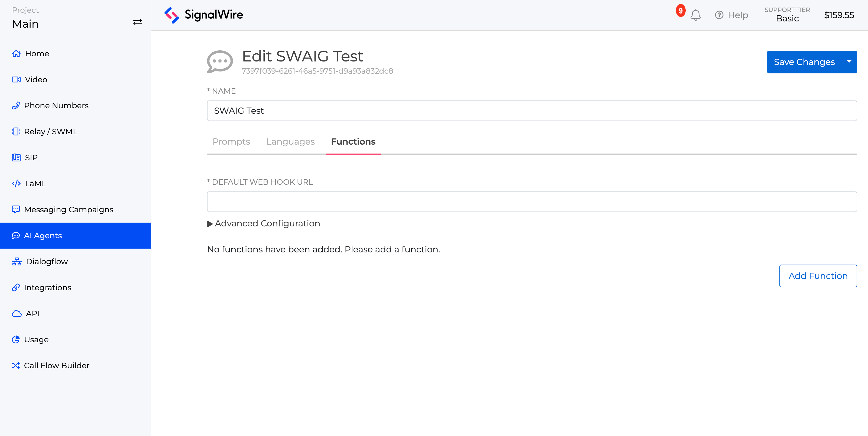Viewport: 868px width, 436px height.
Task: Focus the Default Web Hook URL field
Action: click(532, 201)
